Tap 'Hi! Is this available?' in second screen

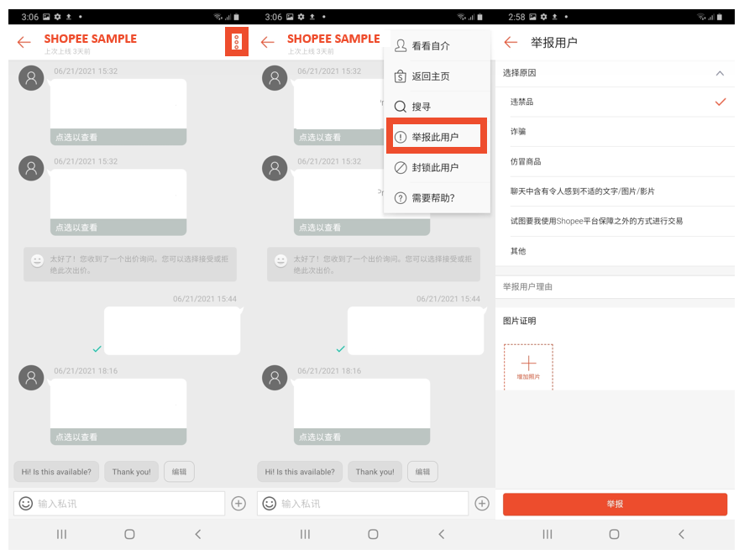[x=300, y=472]
